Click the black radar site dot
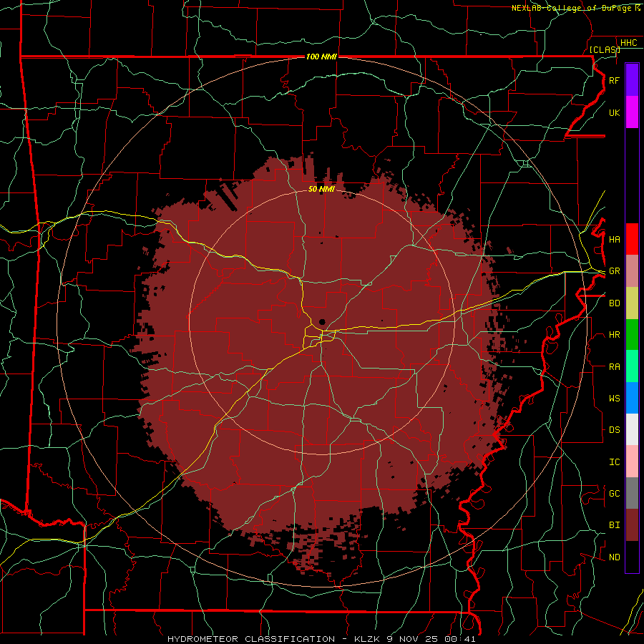Image resolution: width=644 pixels, height=644 pixels. 322,322
